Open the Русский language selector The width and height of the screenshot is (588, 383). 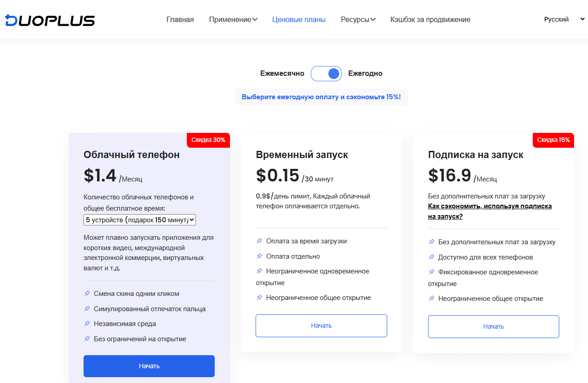click(564, 19)
